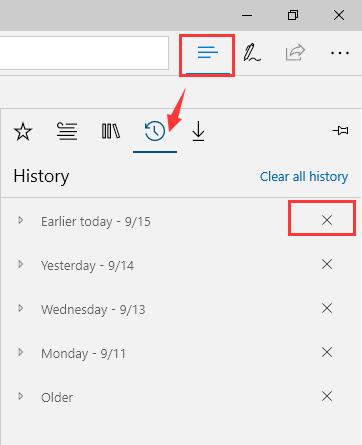Open the Books library tab
This screenshot has width=362, height=445.
111,131
